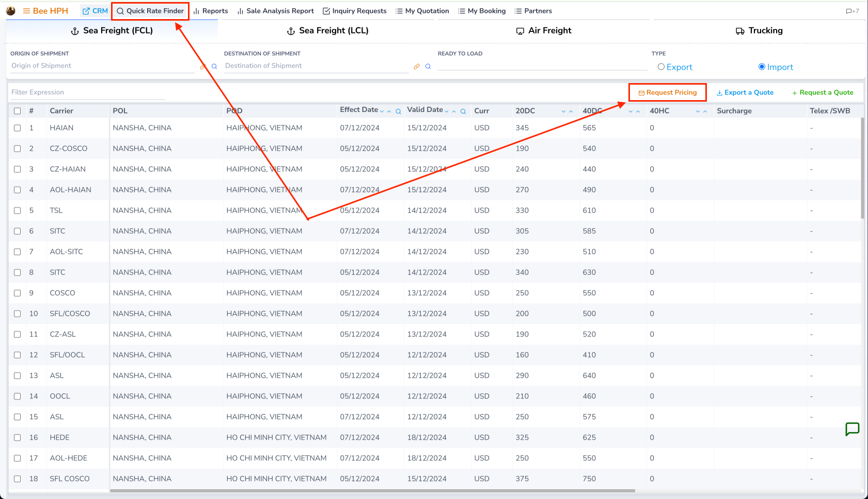Screen dimensions: 868x499
Task: Switch to the Air Freight tab
Action: [544, 30]
